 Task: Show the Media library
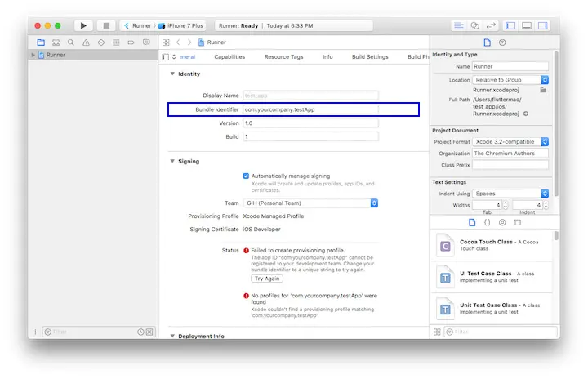click(x=518, y=222)
